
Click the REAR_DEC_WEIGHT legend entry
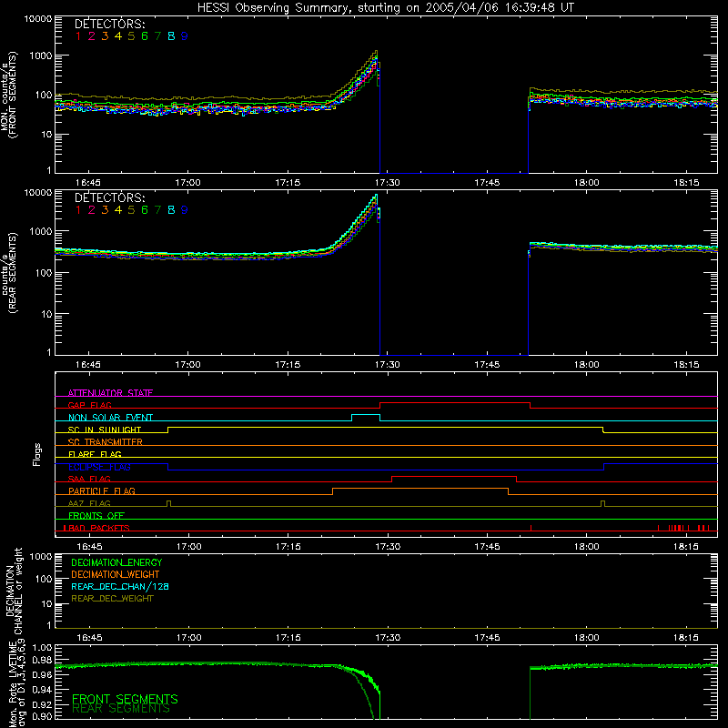112,599
